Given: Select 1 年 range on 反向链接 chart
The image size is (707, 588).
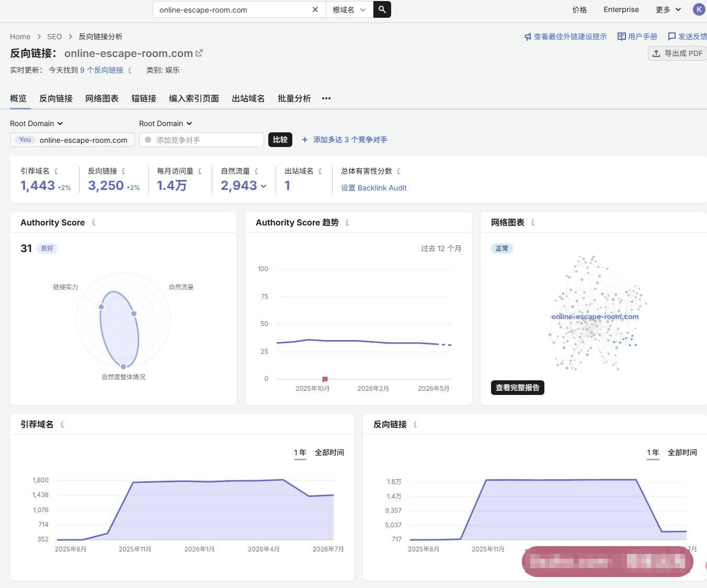Looking at the screenshot, I should click(653, 453).
